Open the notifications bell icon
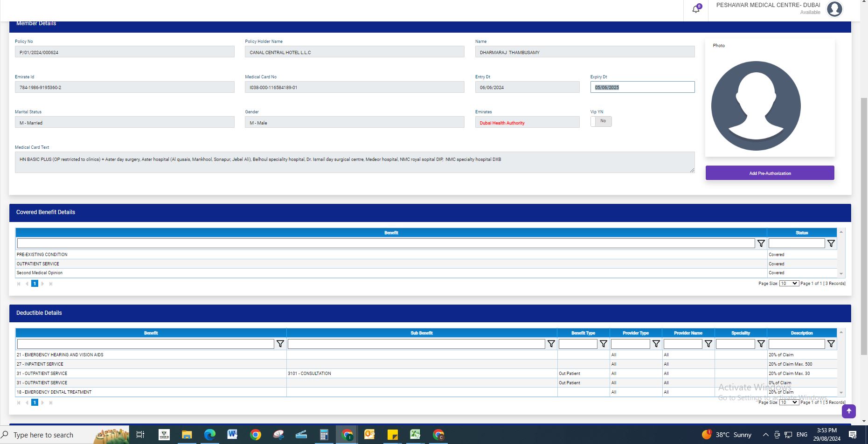868x444 pixels. [x=696, y=9]
